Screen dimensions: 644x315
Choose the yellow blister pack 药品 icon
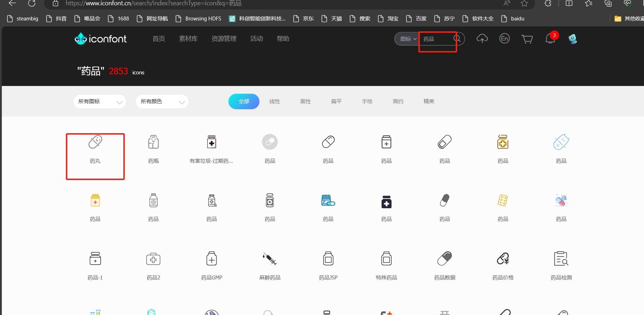(x=503, y=200)
